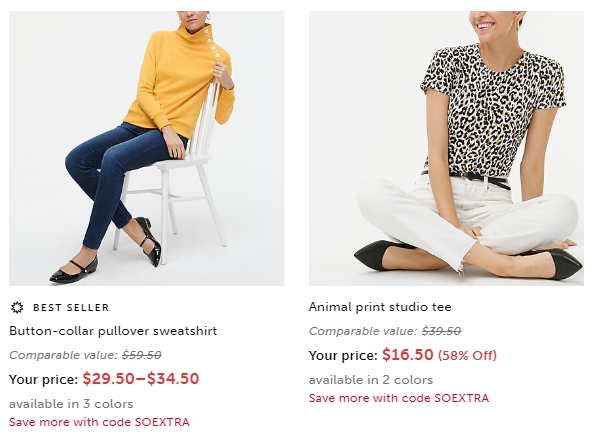
Task: Click the Button-collar pullover sweatshirt title
Action: tap(113, 331)
